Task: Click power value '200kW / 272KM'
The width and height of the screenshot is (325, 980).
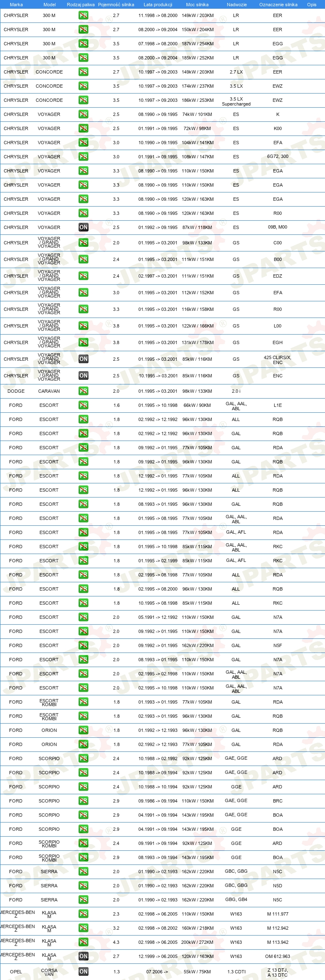Action: [197, 942]
